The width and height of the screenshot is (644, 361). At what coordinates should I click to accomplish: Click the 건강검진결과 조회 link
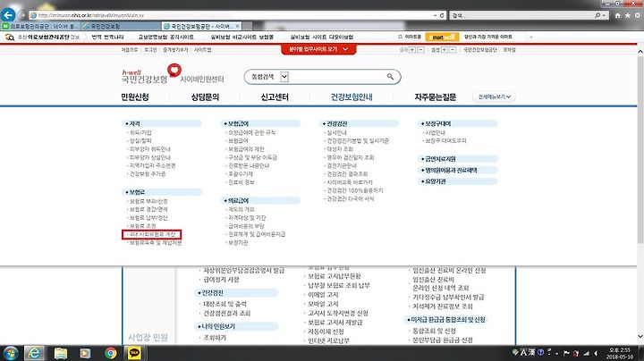point(227,313)
